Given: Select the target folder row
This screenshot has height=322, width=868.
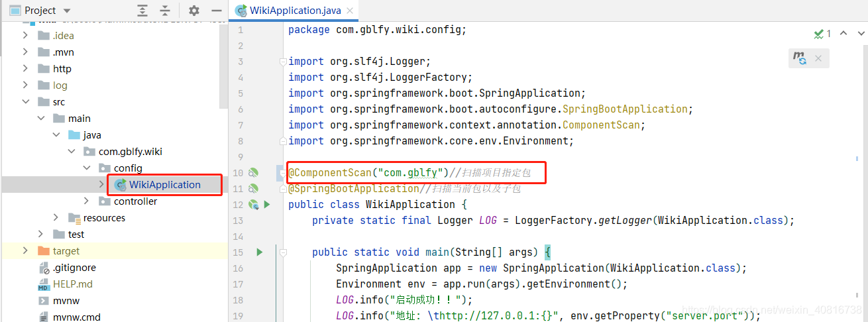Looking at the screenshot, I should coord(114,251).
